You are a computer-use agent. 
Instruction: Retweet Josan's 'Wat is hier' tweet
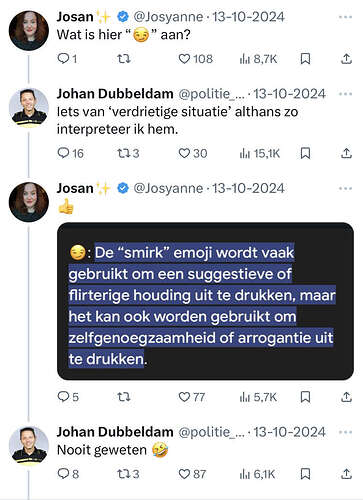(124, 59)
